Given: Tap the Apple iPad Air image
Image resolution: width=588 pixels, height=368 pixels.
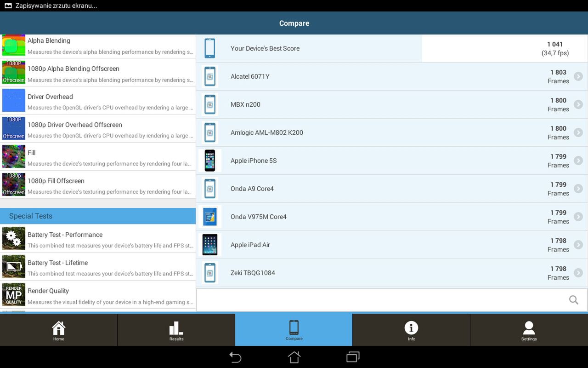Looking at the screenshot, I should (x=210, y=245).
